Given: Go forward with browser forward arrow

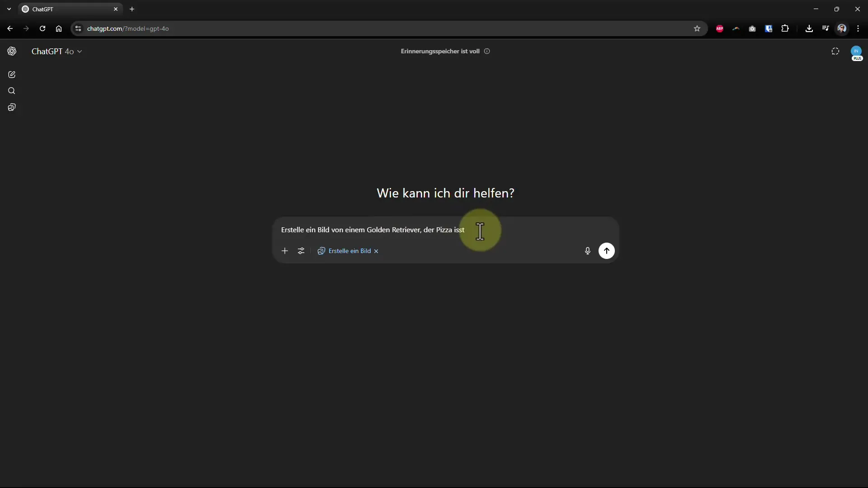Looking at the screenshot, I should coord(26,28).
